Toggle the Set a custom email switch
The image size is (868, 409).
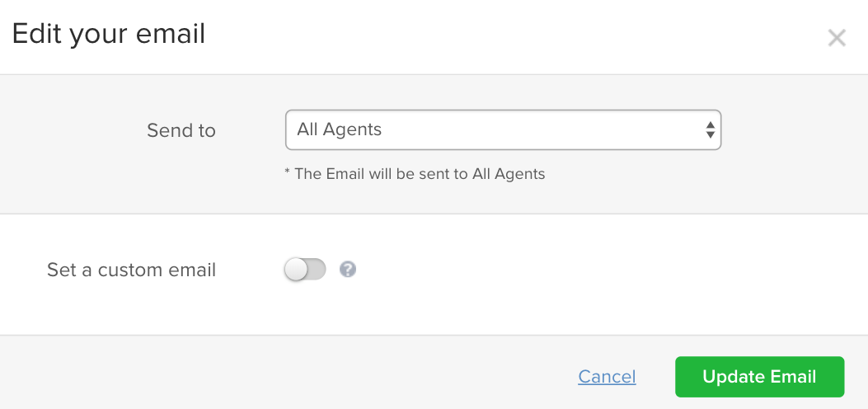305,270
